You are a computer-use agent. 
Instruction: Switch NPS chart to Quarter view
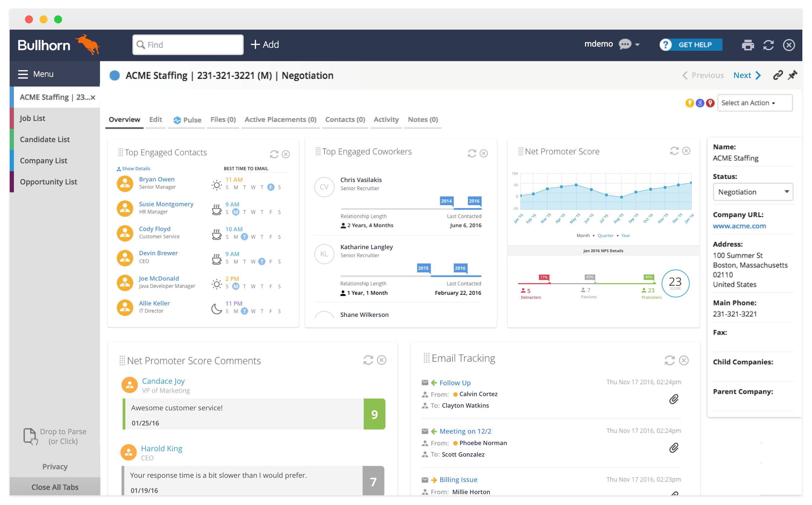click(x=605, y=236)
